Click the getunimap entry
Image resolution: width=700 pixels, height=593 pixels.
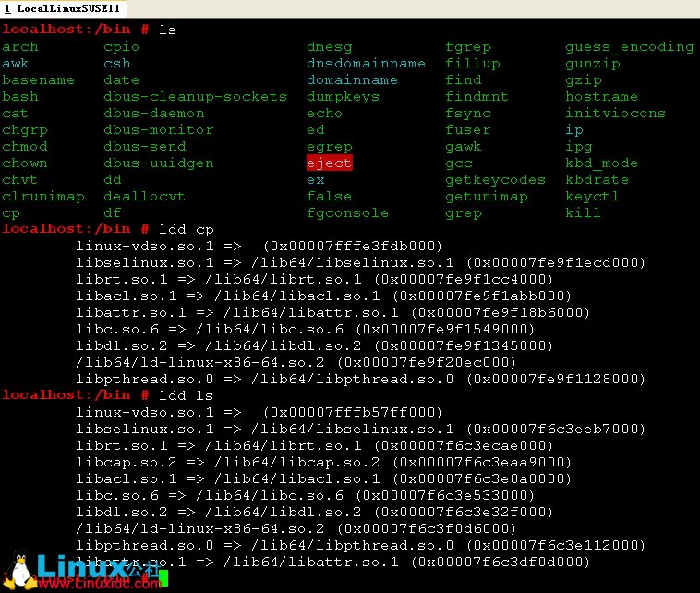click(486, 197)
